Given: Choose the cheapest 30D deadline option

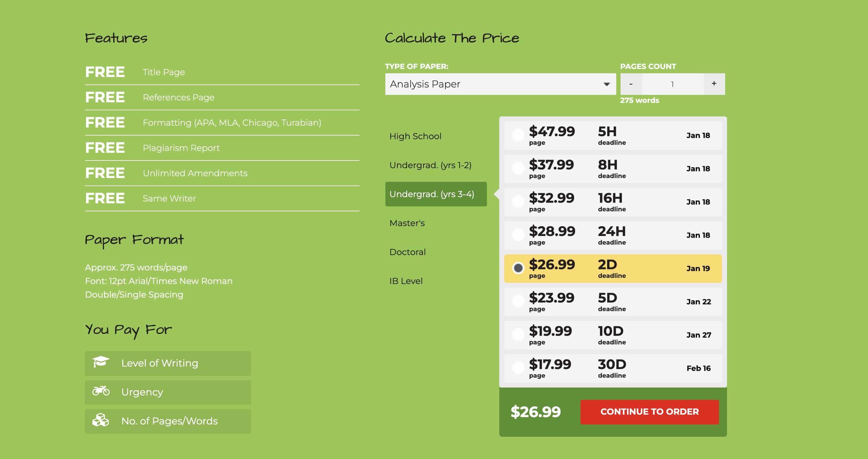Looking at the screenshot, I should (518, 368).
